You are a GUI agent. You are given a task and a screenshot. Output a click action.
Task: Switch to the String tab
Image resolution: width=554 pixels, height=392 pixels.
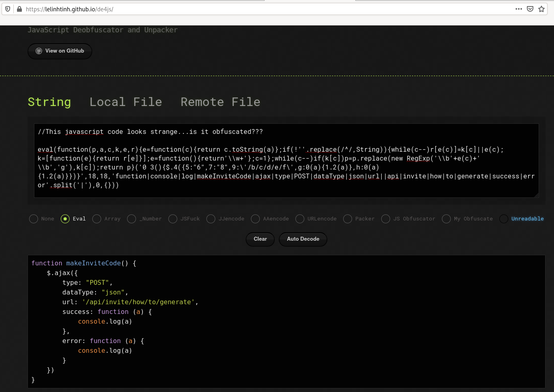click(x=49, y=102)
